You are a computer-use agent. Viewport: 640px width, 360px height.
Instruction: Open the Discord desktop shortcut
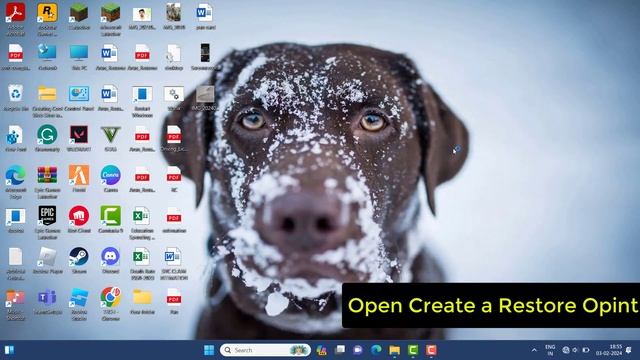click(x=111, y=256)
